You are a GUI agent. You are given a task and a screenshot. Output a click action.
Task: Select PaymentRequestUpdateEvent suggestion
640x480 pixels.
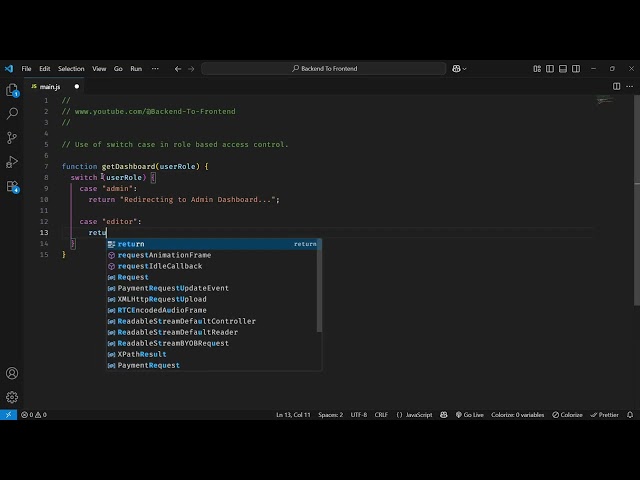coord(212,288)
